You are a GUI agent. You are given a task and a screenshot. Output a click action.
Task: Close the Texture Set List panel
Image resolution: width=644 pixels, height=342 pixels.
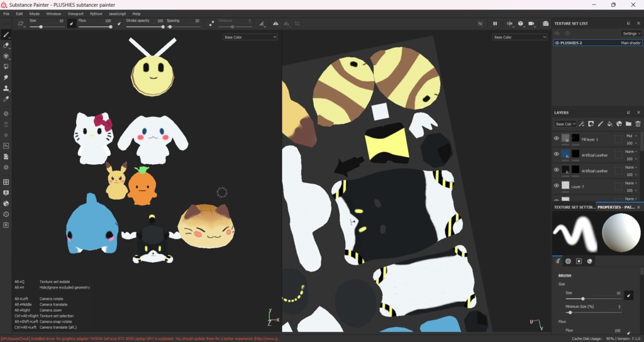click(x=638, y=23)
